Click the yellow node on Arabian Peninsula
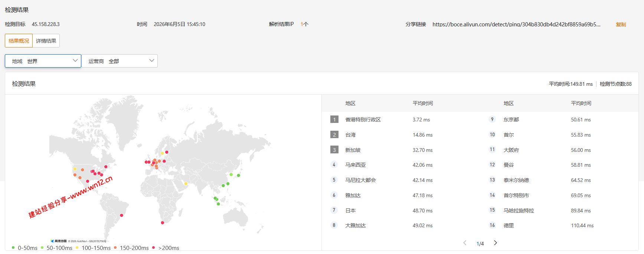Screen dimensions: 644x254 tap(186, 183)
